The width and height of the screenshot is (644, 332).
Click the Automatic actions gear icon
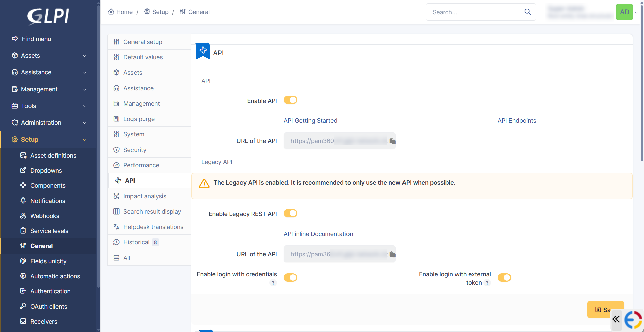pos(23,276)
